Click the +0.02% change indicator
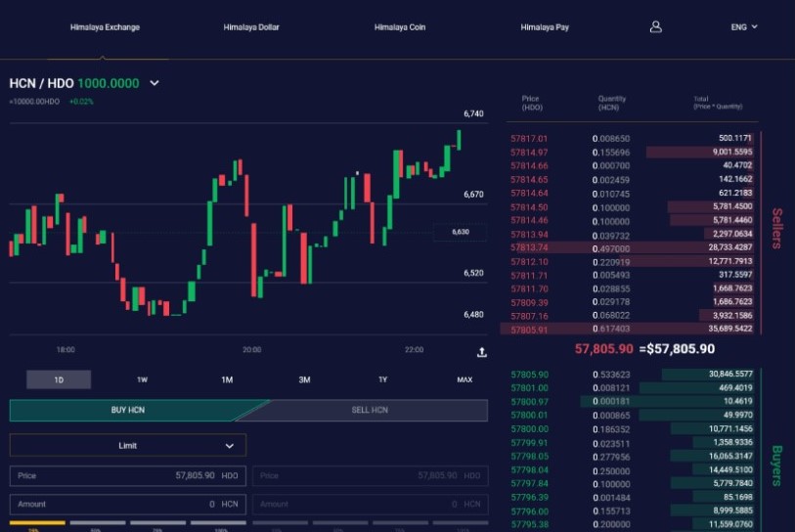795x532 pixels. tap(81, 102)
